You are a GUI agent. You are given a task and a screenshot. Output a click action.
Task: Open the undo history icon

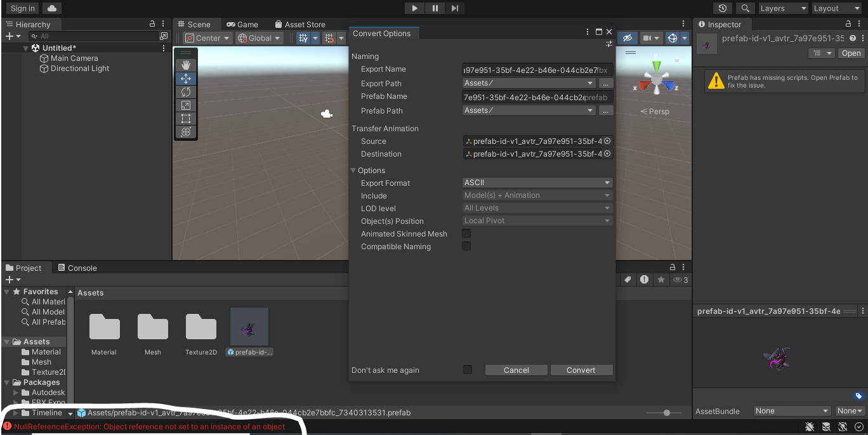tap(723, 8)
